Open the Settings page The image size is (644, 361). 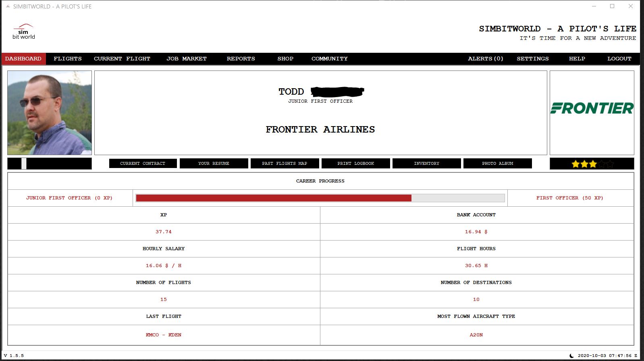533,59
